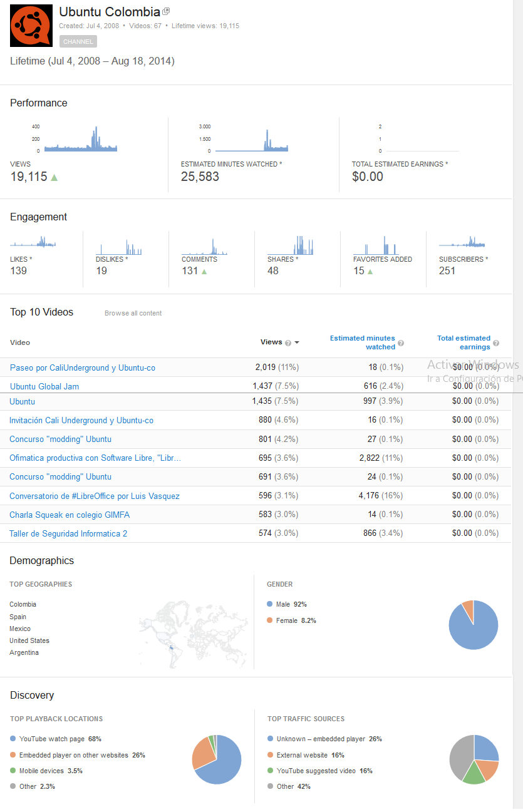Open Ofimatica productiva con Software Libre video
Screen dimensions: 523x812
(95, 458)
